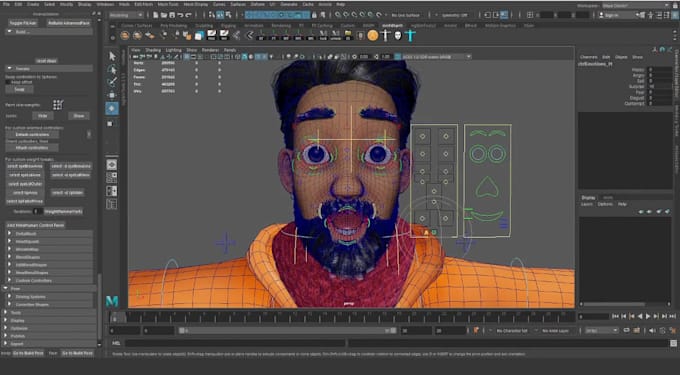Click the Rebuild AdvancedFace button
This screenshot has height=375, width=680.
(69, 23)
